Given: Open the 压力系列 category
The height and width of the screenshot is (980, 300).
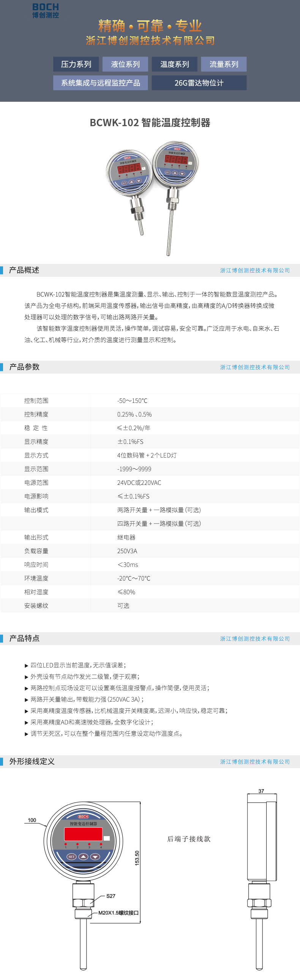Looking at the screenshot, I should pyautogui.click(x=76, y=64).
